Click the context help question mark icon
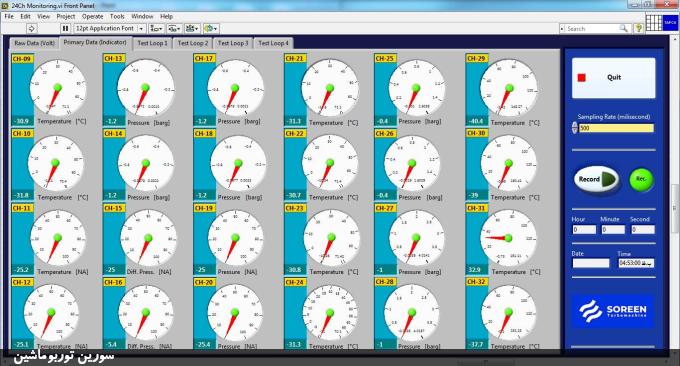Image resolution: width=680 pixels, height=366 pixels. coord(638,29)
